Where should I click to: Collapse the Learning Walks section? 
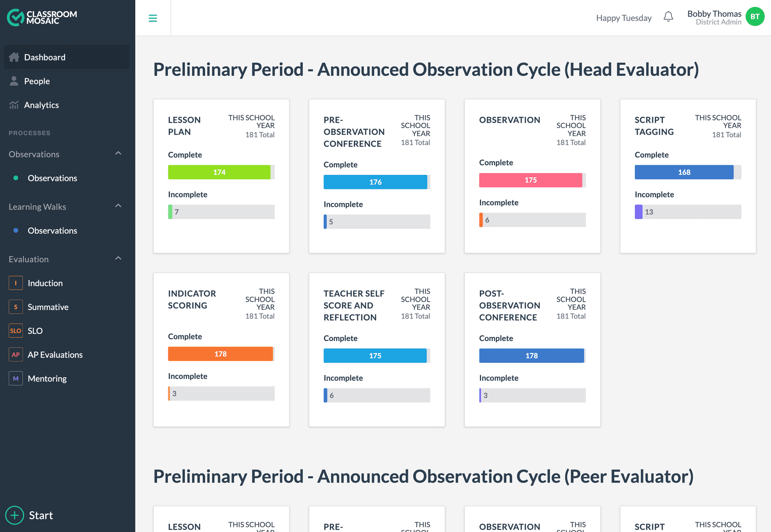point(118,206)
